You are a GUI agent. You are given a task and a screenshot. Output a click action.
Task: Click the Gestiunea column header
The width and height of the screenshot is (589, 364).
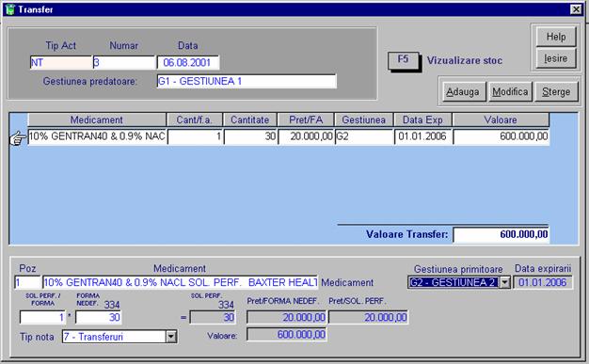[x=363, y=119]
